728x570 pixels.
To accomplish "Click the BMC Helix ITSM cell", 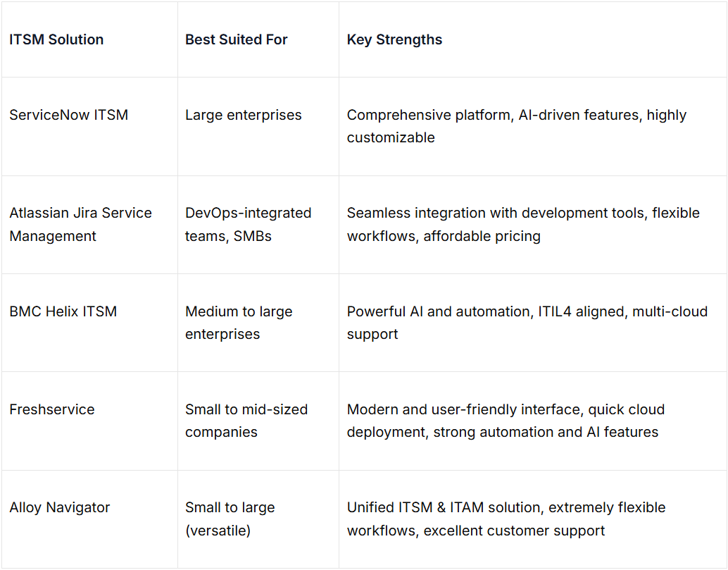I will pos(63,311).
